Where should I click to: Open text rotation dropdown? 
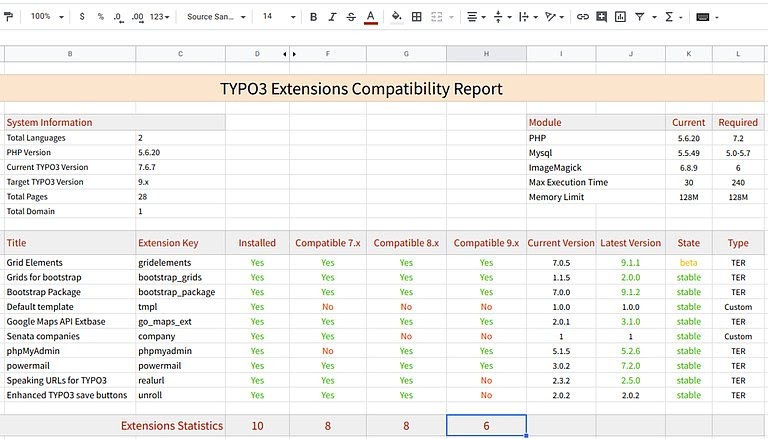554,17
